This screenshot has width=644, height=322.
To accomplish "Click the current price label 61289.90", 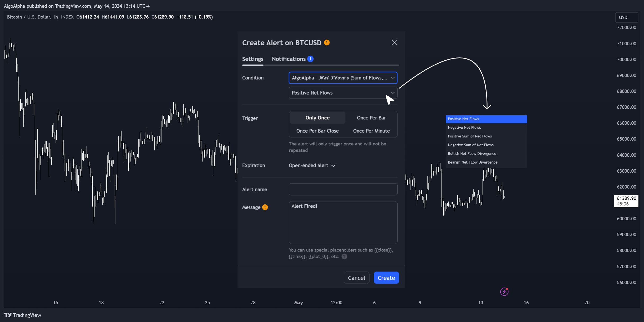I will (x=626, y=201).
